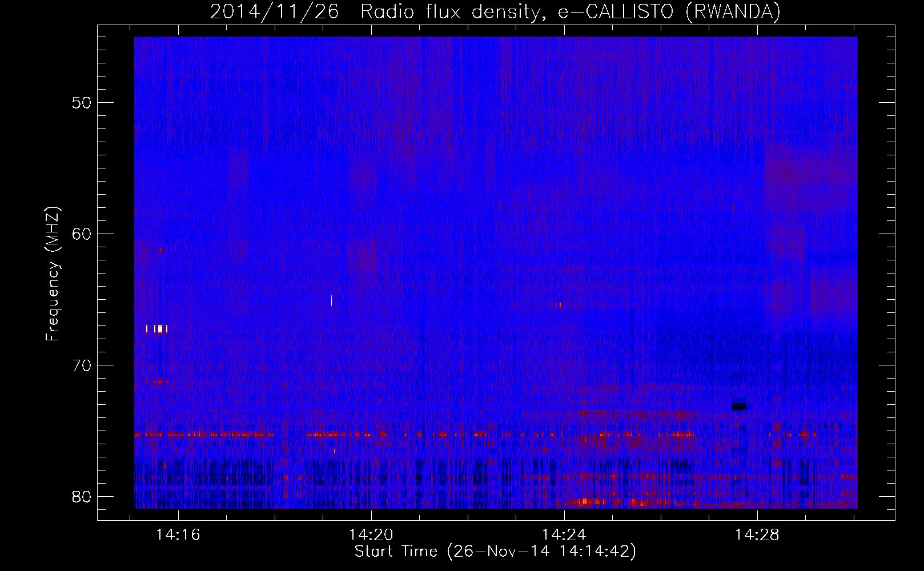
Task: Click the 14:28 time tick label
Action: pos(757,535)
